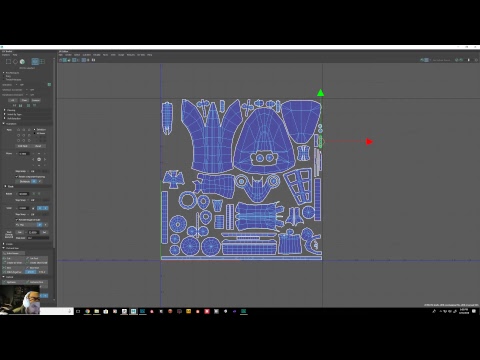
Task: Set pivot to top-left in pivot grid
Action: [x=18, y=130]
